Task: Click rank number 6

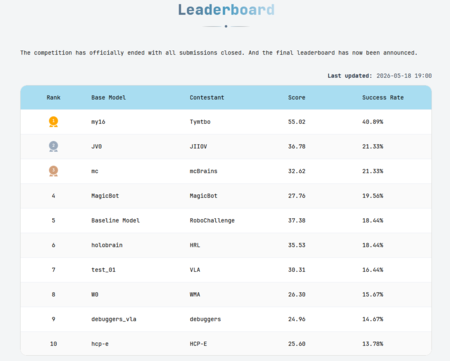Action: point(53,245)
